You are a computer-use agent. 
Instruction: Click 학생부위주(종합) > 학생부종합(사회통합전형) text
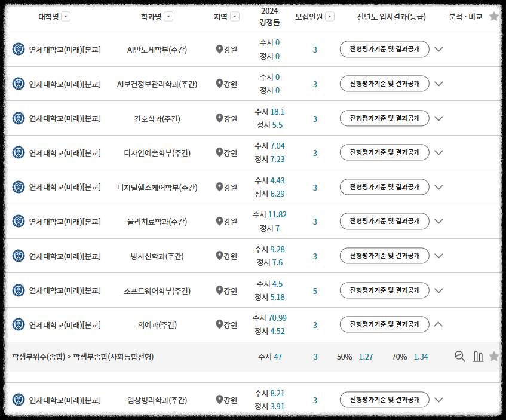coord(83,357)
